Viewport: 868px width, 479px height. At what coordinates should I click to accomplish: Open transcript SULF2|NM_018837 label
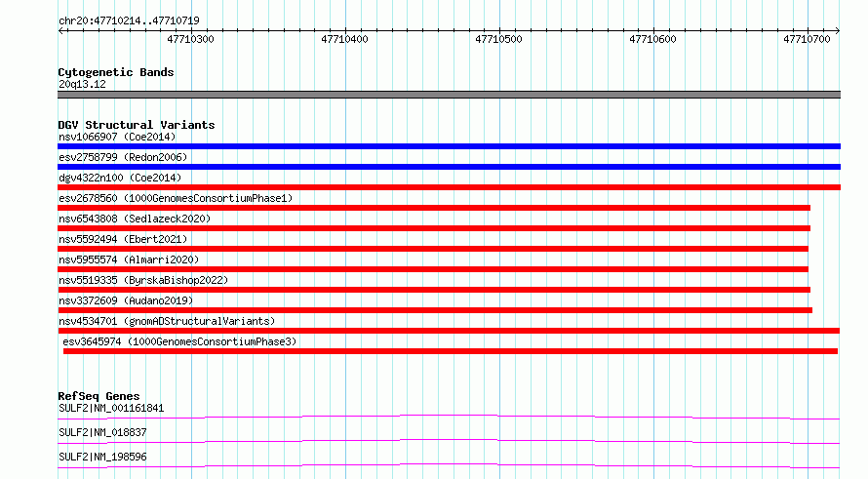102,432
